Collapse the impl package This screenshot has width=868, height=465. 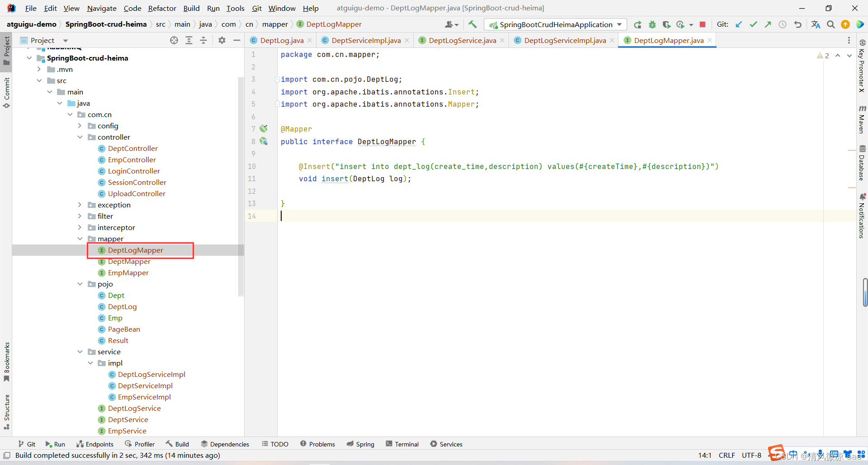click(90, 363)
